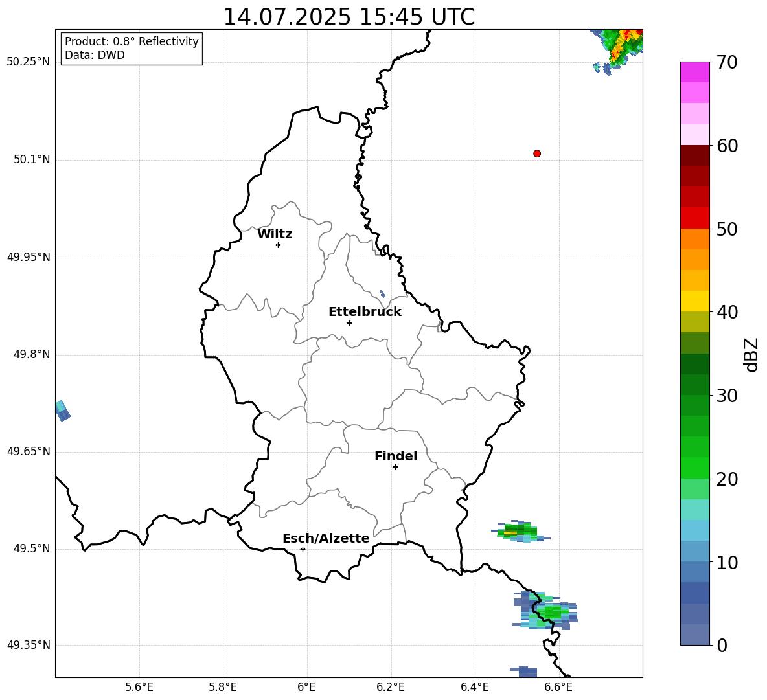Click the magenta top colorbar segment
This screenshot has width=767, height=700.
pyautogui.click(x=694, y=72)
